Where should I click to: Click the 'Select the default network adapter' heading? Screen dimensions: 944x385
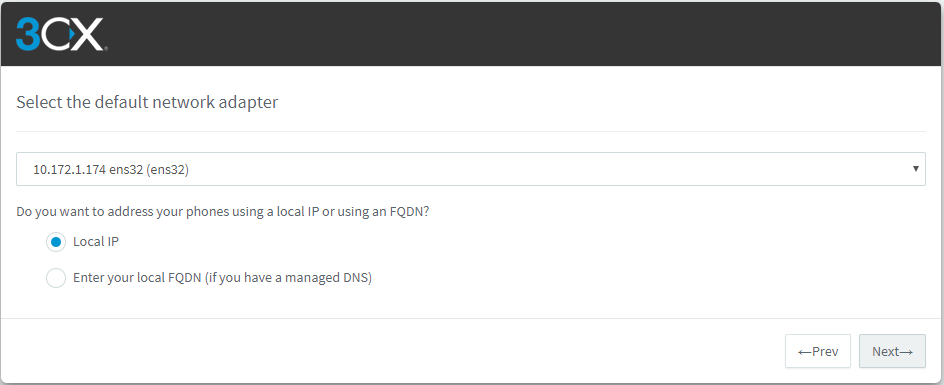pos(147,102)
